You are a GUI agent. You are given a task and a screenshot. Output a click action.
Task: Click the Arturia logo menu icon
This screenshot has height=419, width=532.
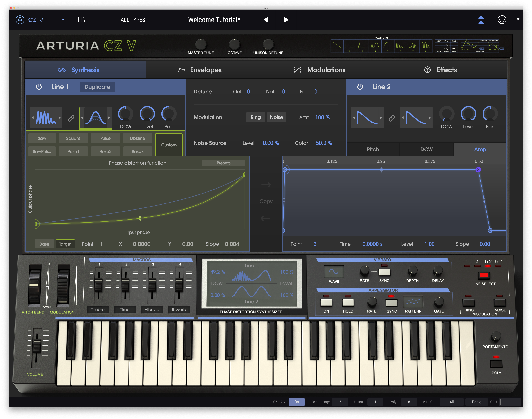pyautogui.click(x=20, y=20)
